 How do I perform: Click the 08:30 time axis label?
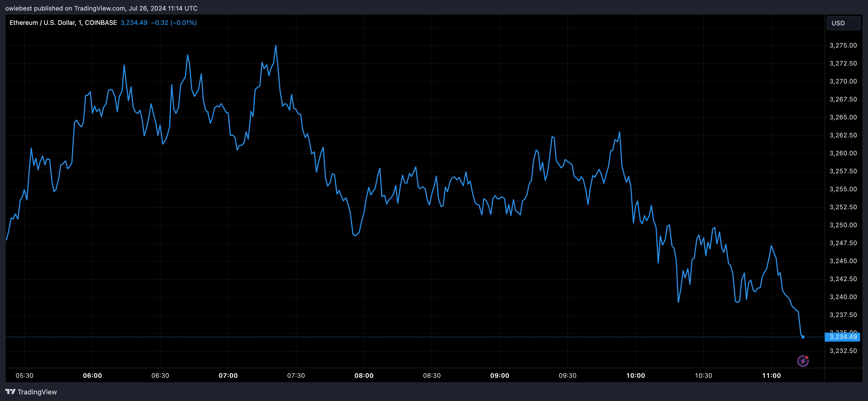click(432, 375)
